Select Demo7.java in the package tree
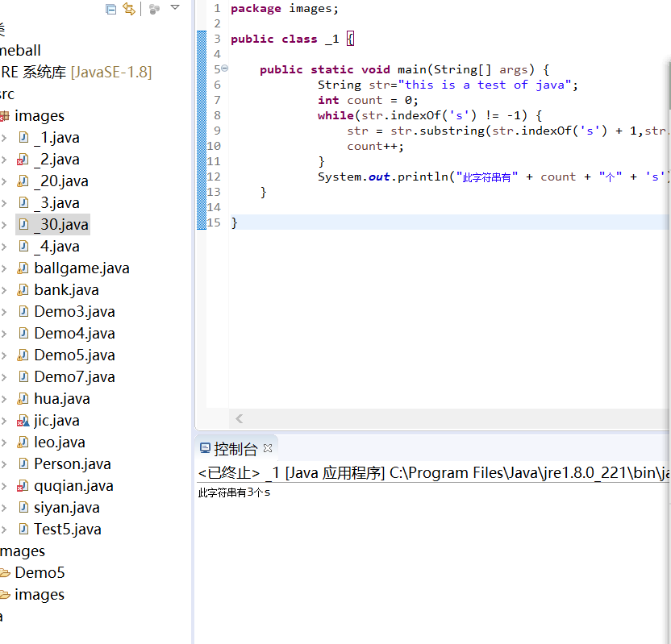The image size is (671, 644). tap(74, 376)
